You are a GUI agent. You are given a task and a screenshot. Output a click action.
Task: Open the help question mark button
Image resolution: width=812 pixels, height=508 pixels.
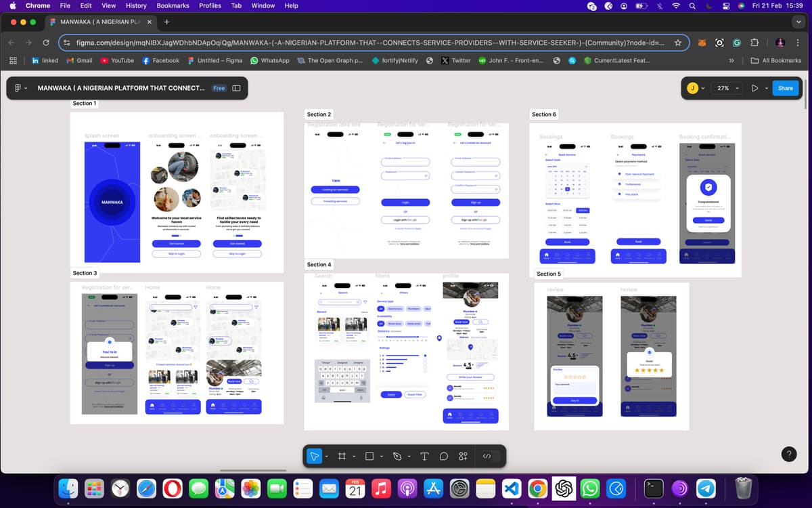tap(788, 454)
